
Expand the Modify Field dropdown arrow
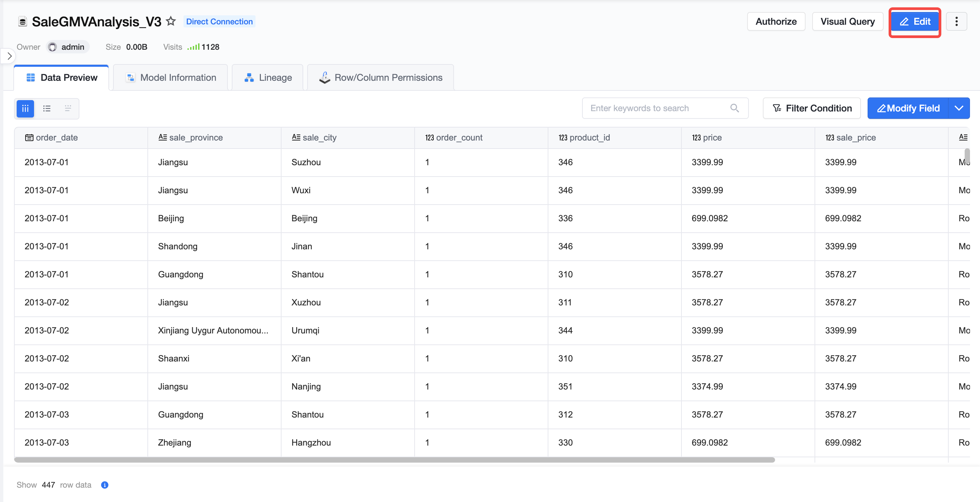pos(959,108)
